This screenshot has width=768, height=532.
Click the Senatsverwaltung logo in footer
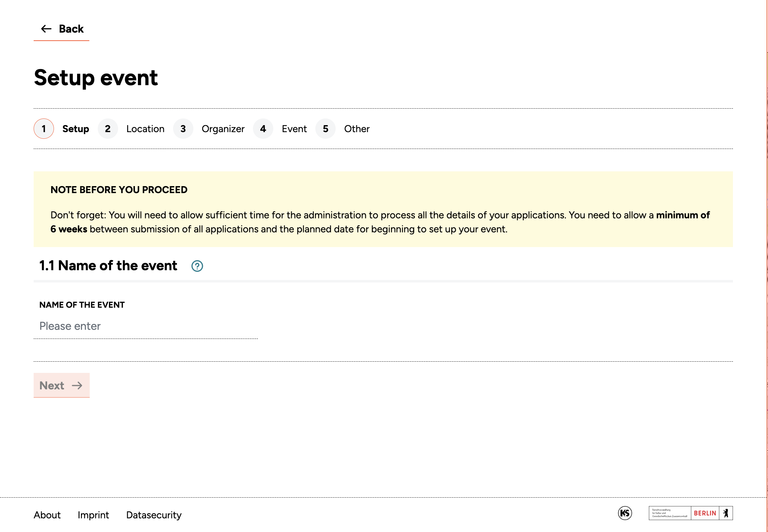[x=669, y=513]
